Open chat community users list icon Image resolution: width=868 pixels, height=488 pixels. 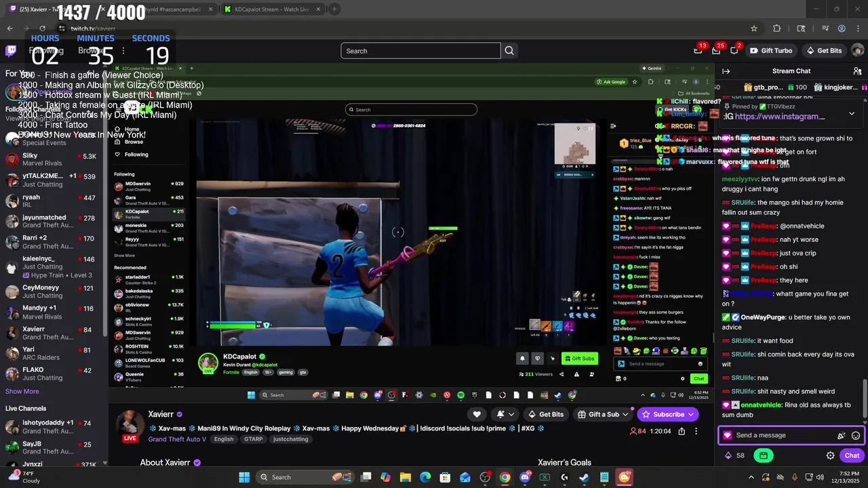pyautogui.click(x=857, y=71)
